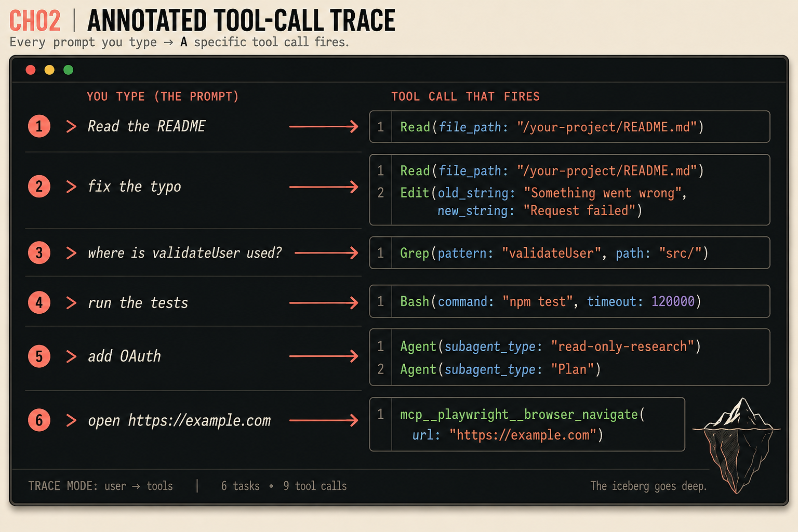The image size is (798, 532).
Task: Click the green maximize dot in window header
Action: pyautogui.click(x=68, y=70)
